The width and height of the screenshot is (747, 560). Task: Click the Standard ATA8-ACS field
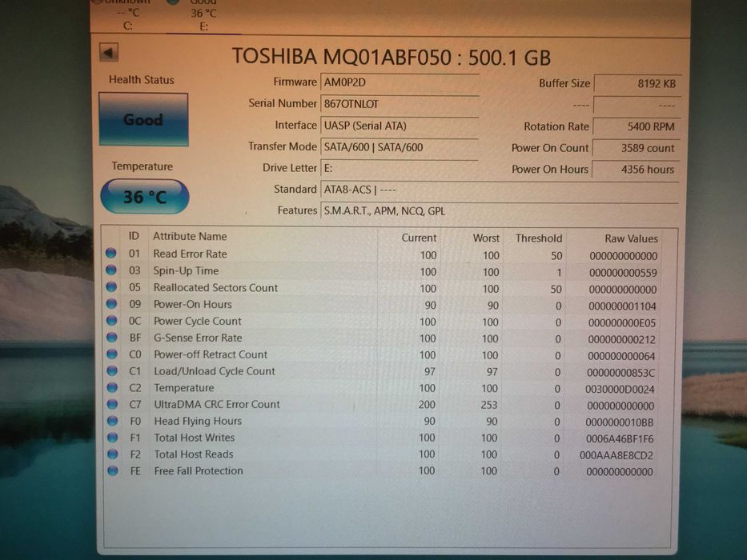pos(500,190)
